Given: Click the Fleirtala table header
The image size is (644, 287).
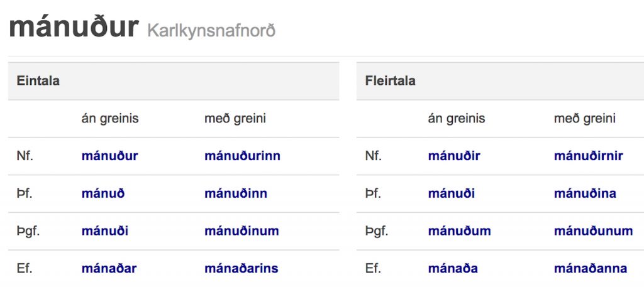Looking at the screenshot, I should click(x=390, y=81).
